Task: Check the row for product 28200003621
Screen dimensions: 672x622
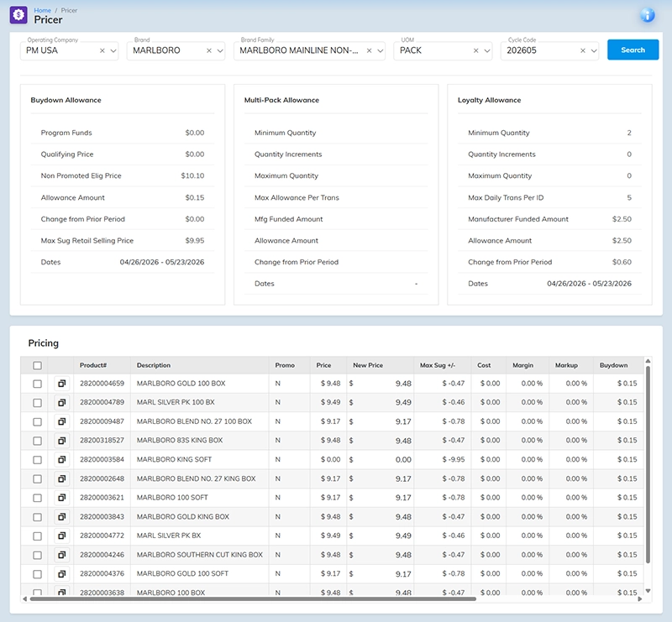Action: pyautogui.click(x=37, y=498)
